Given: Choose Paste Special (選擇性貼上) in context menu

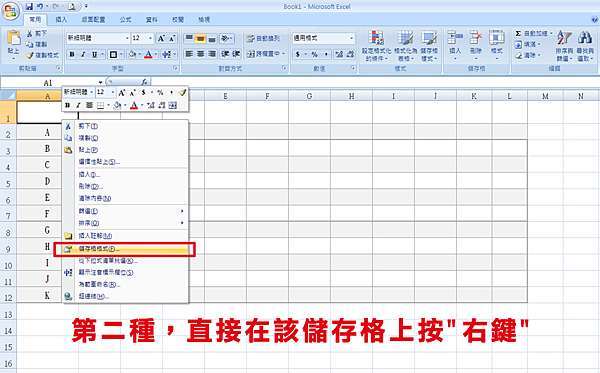Looking at the screenshot, I should [x=125, y=162].
